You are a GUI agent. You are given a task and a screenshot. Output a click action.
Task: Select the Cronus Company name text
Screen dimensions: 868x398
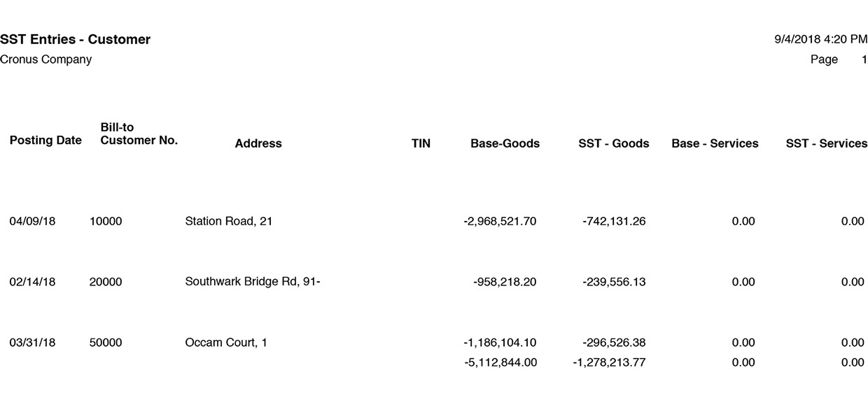45,59
